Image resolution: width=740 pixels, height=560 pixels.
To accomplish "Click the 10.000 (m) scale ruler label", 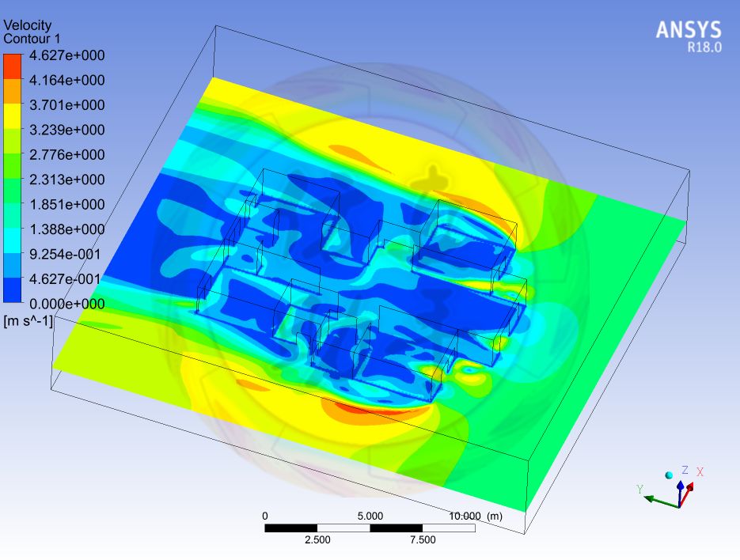I will point(475,516).
